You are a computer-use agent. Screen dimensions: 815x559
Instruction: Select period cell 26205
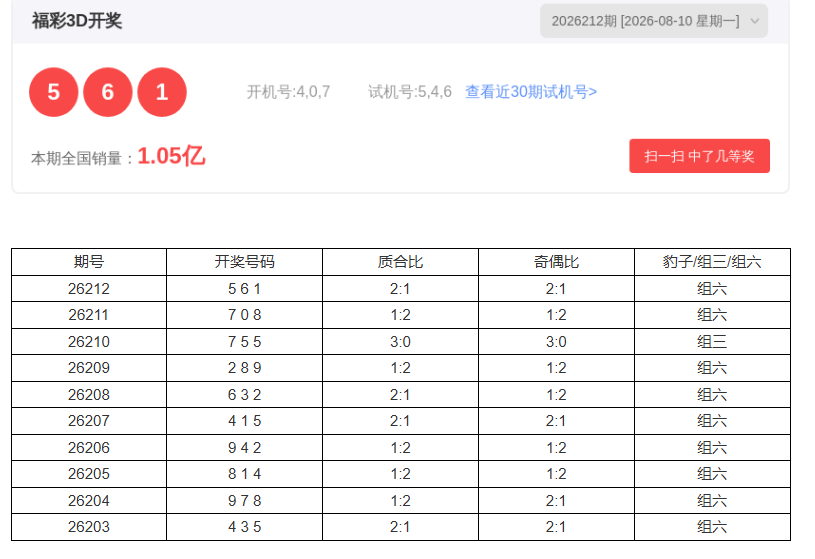(x=89, y=474)
